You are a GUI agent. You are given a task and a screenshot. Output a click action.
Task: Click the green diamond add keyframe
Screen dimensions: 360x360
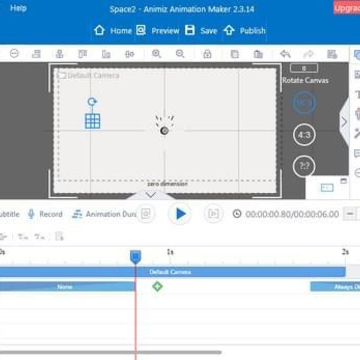click(x=157, y=286)
